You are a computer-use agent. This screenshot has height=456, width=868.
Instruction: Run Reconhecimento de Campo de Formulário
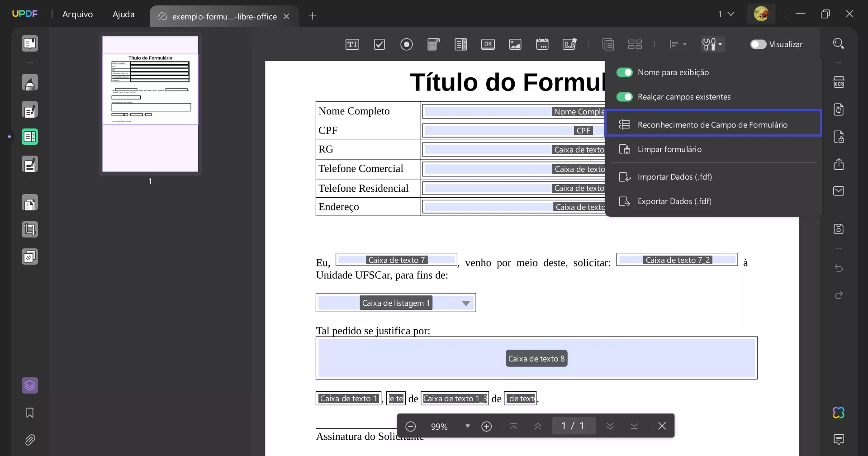pos(713,124)
